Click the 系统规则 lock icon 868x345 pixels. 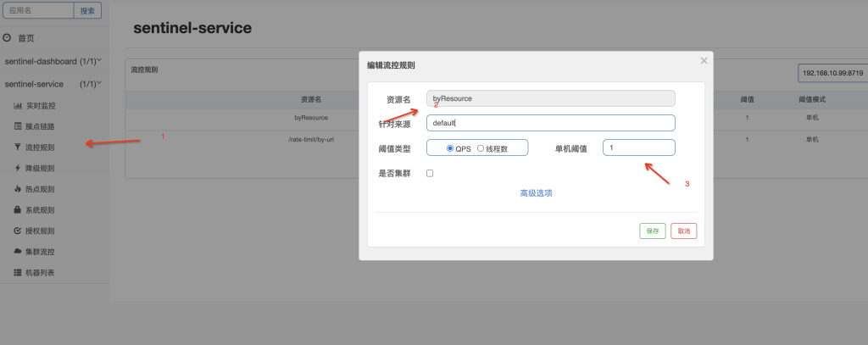click(18, 210)
